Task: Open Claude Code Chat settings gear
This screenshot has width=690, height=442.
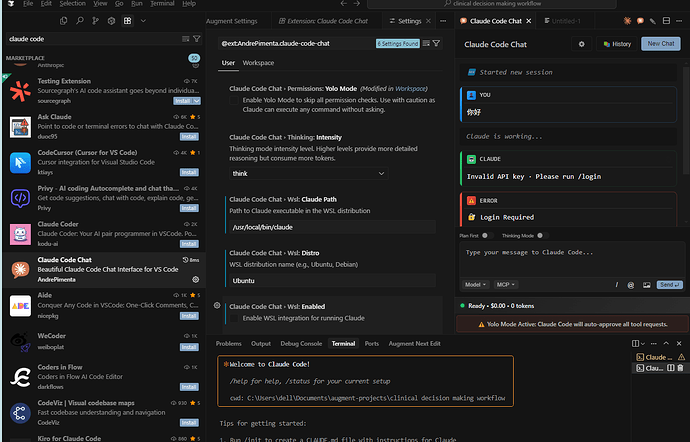Action: click(x=582, y=44)
